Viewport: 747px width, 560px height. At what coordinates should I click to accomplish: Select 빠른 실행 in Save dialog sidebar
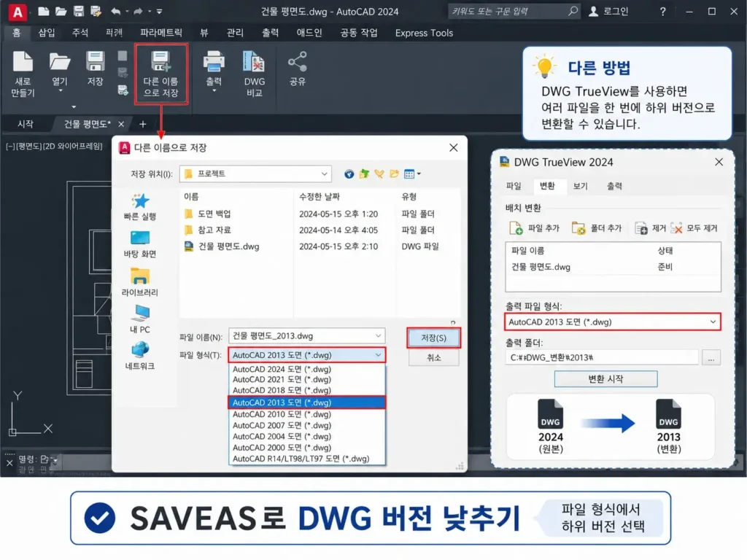click(x=139, y=206)
